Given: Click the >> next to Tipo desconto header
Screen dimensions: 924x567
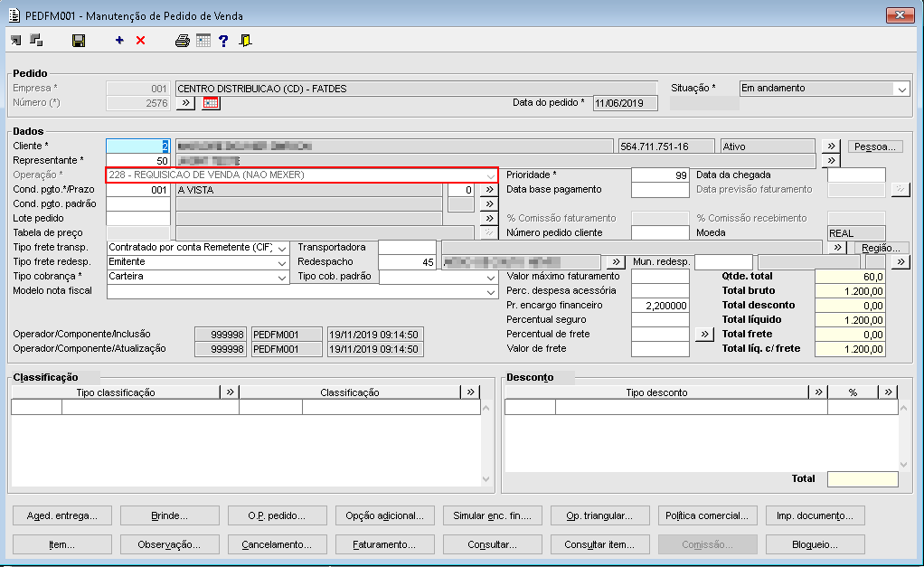Looking at the screenshot, I should 818,392.
